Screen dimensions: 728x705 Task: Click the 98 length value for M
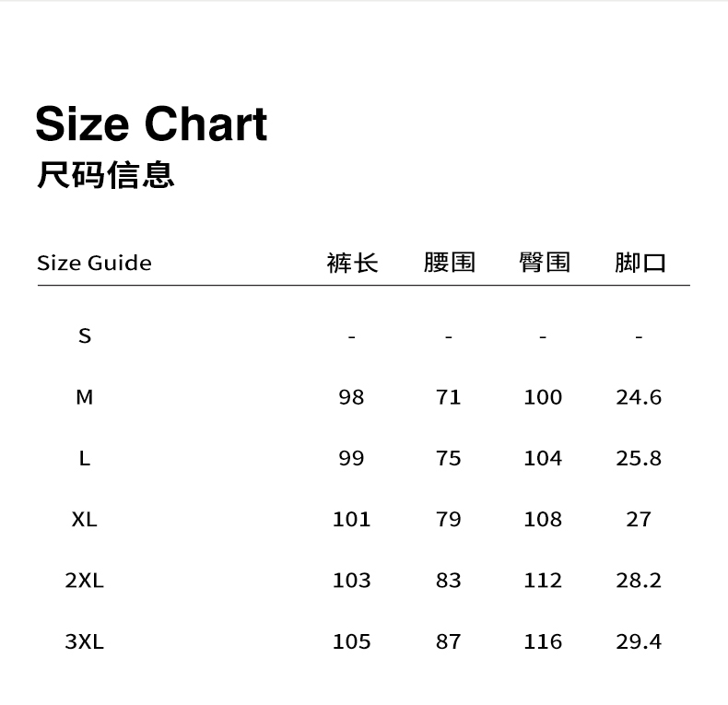[352, 397]
